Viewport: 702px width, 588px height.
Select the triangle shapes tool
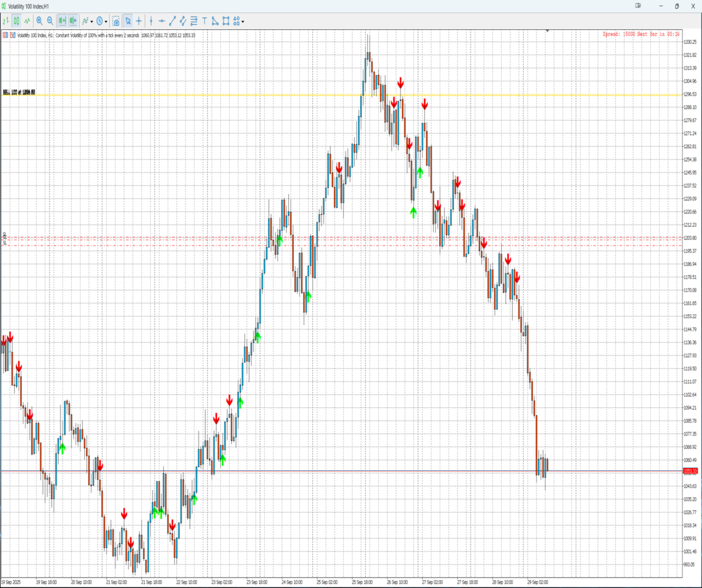click(x=215, y=21)
